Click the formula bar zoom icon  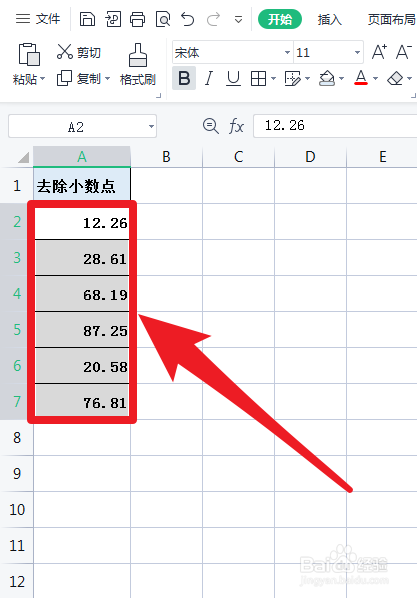tap(211, 126)
